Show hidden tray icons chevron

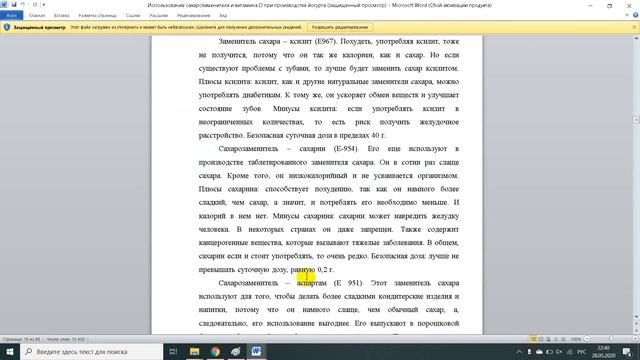519,351
